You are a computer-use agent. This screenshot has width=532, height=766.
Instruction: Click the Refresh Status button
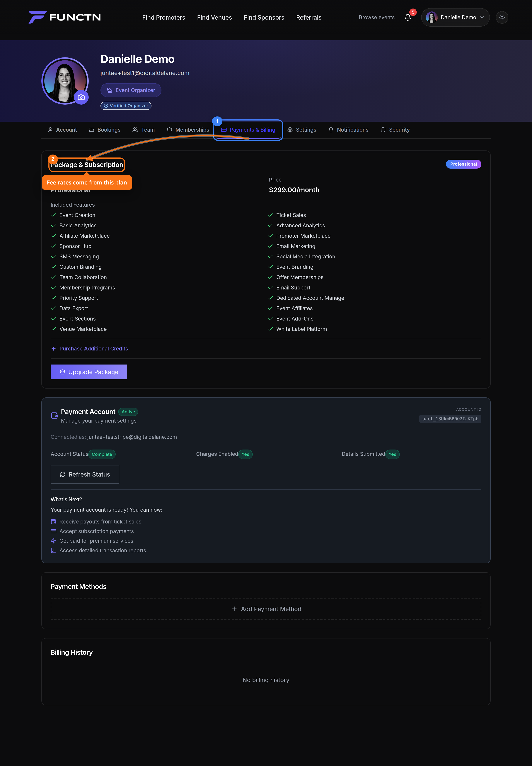(x=85, y=474)
